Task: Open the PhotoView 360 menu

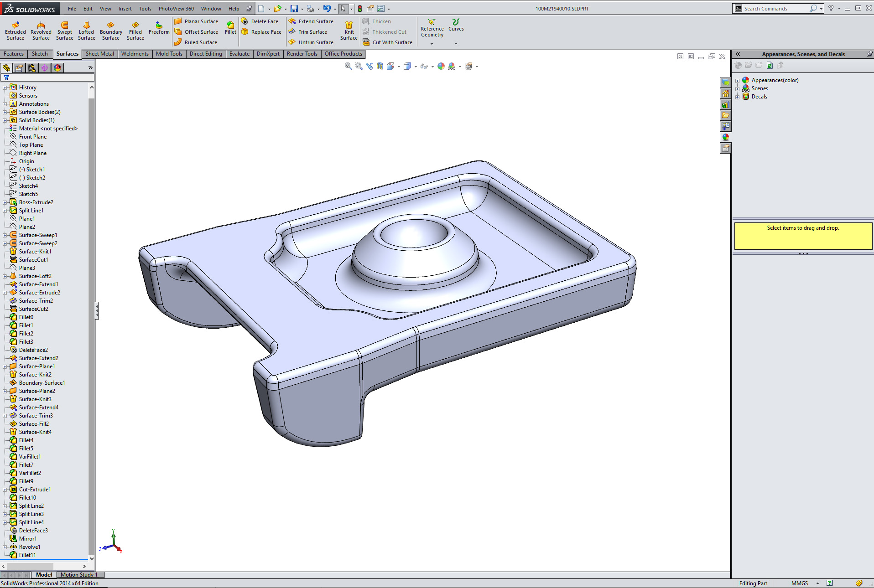Action: pos(176,9)
